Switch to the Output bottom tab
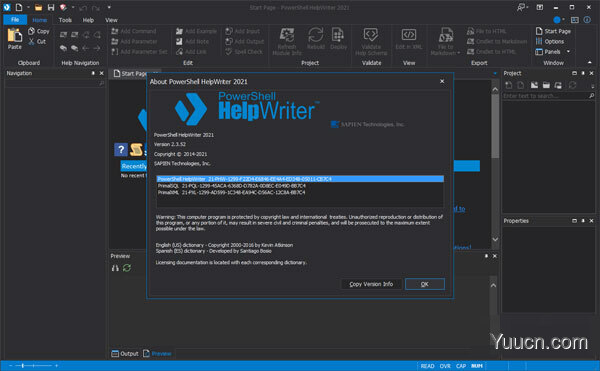 click(125, 353)
